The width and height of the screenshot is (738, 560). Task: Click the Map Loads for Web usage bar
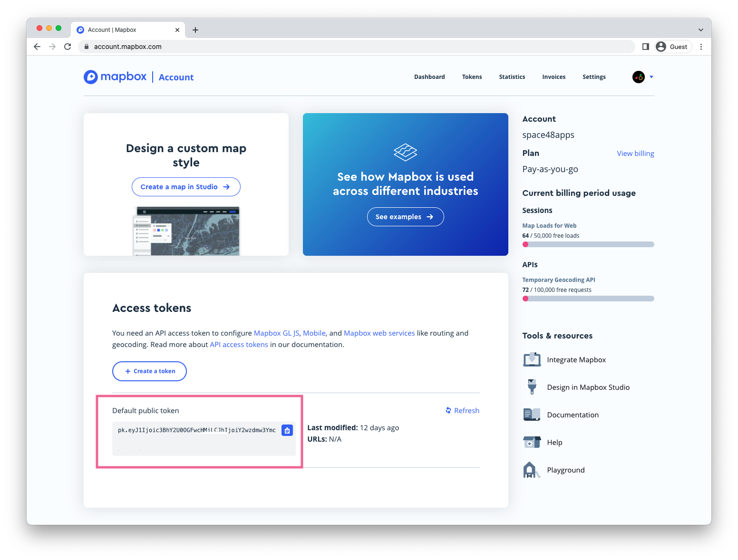[588, 244]
